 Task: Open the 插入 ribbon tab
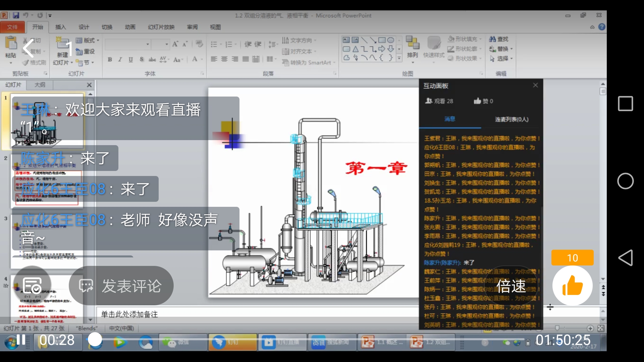tap(60, 27)
